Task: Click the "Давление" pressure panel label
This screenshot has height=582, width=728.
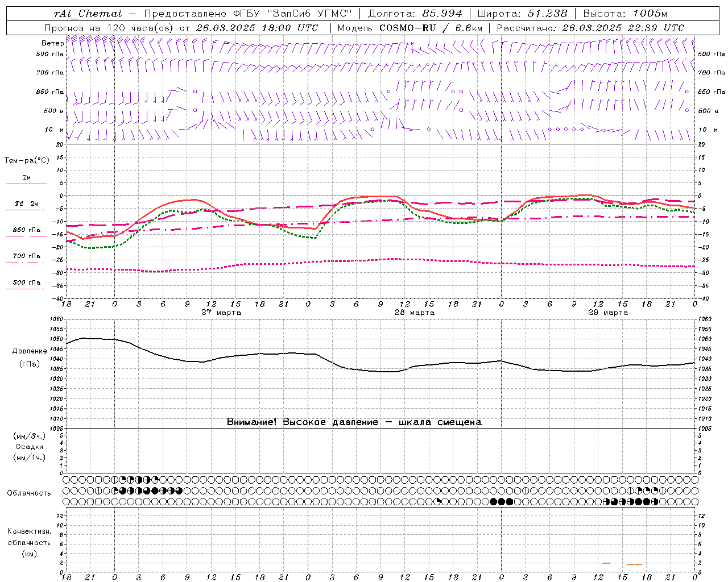Action: 30,351
